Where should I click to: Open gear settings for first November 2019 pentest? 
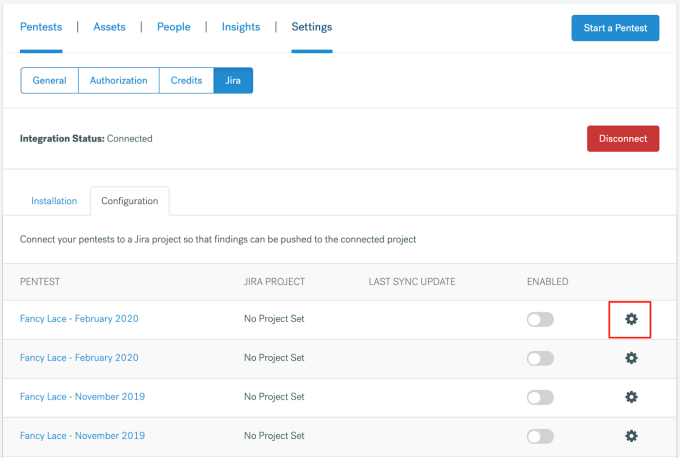[x=631, y=397]
